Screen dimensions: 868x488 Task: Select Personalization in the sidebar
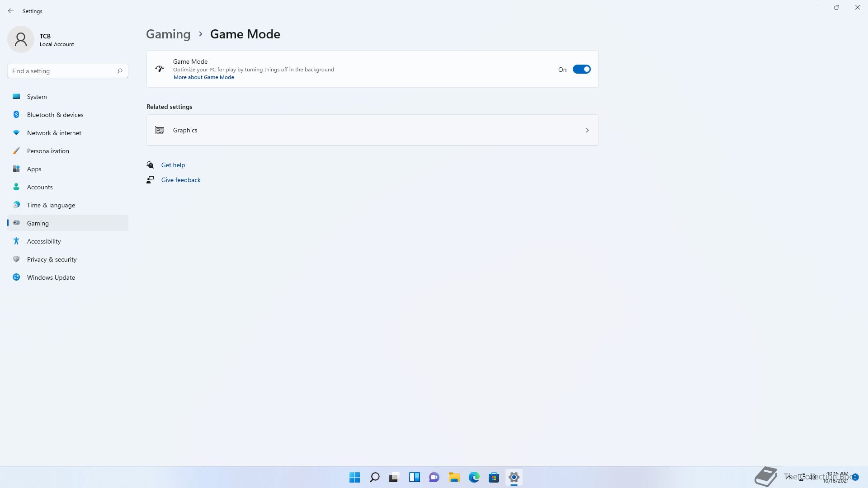click(68, 151)
